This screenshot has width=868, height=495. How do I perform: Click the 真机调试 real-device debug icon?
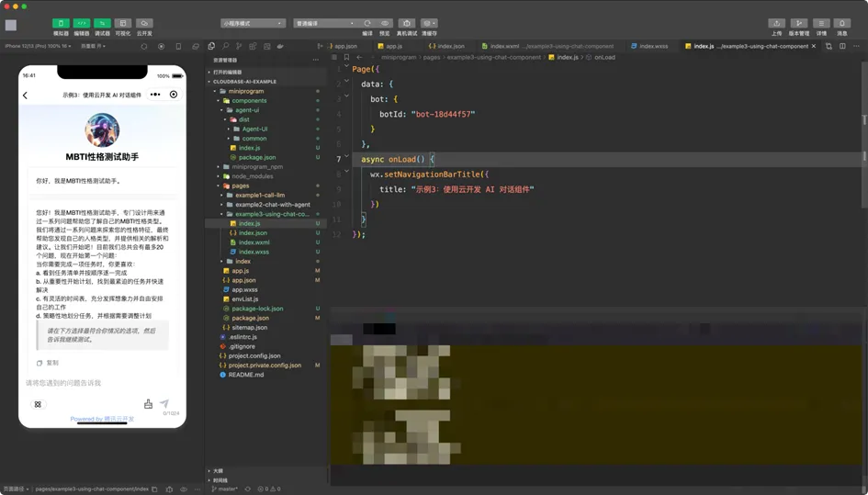[x=407, y=23]
